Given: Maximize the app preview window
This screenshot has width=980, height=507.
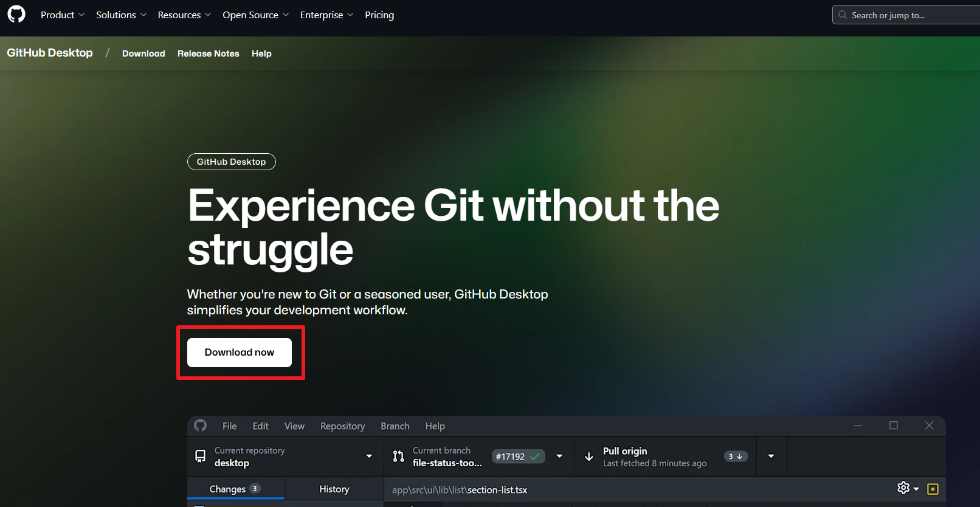Looking at the screenshot, I should tap(894, 426).
